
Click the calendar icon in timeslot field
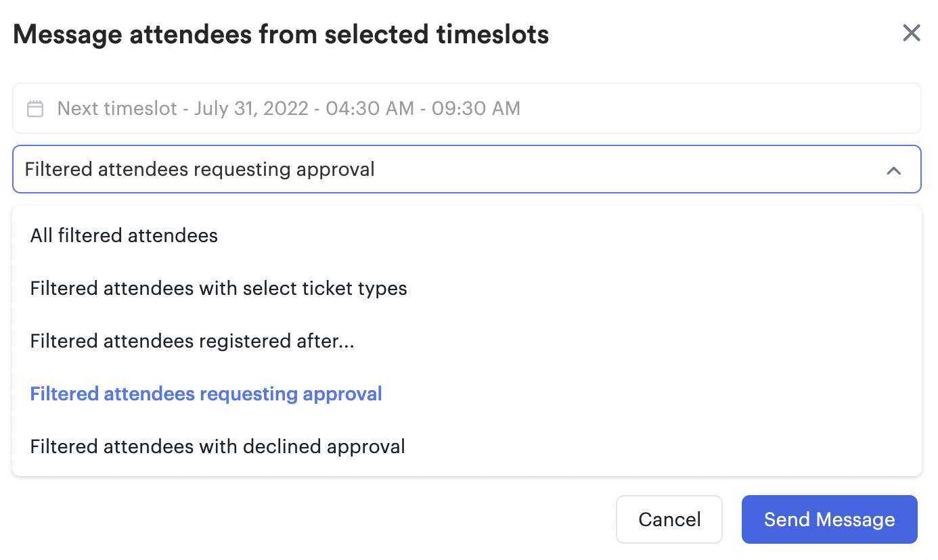(x=35, y=108)
